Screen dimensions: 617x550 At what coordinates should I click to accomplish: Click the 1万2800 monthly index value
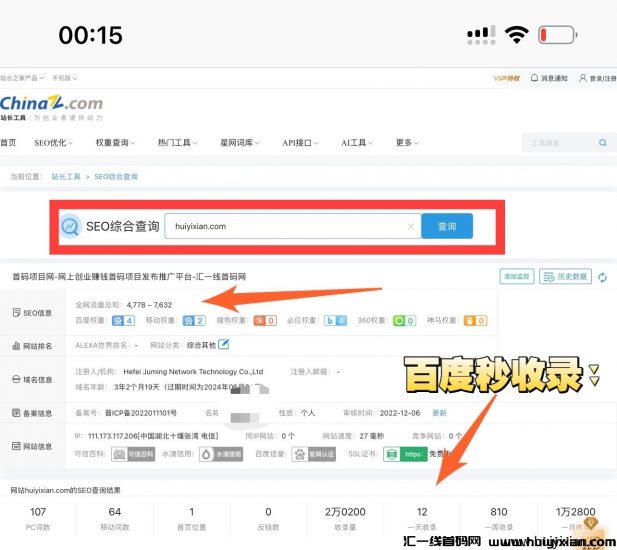[x=575, y=512]
